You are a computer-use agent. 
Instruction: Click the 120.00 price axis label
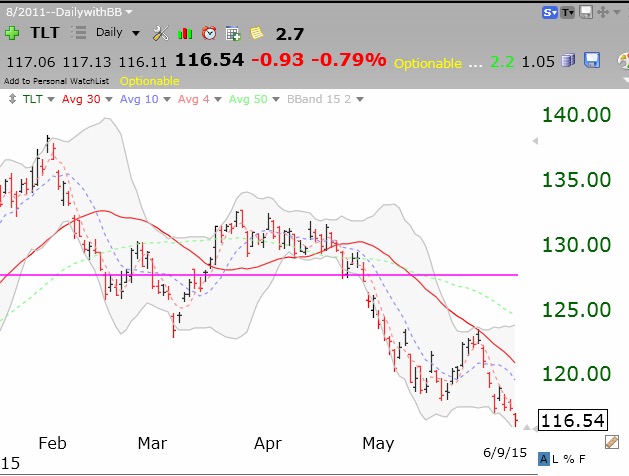tap(576, 373)
